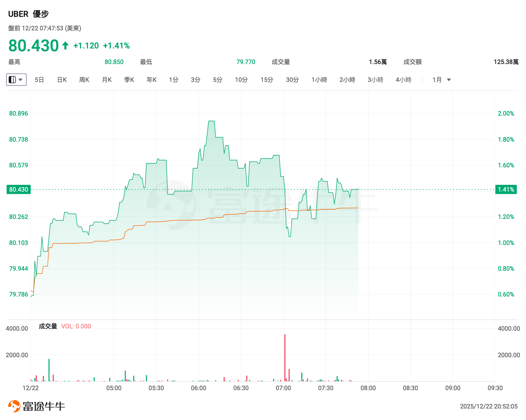Screen dimensions: 526x420
Task: Choose the 1分 interval
Action: (174, 80)
